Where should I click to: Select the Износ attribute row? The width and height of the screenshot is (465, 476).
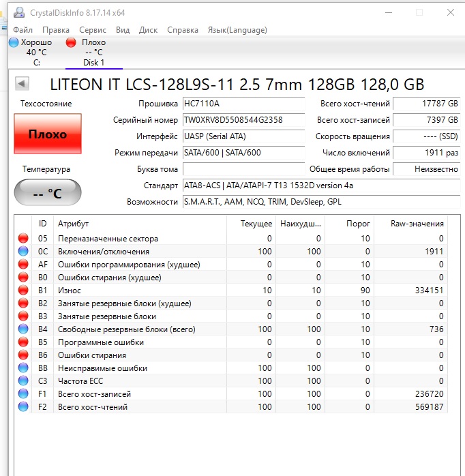tap(231, 291)
